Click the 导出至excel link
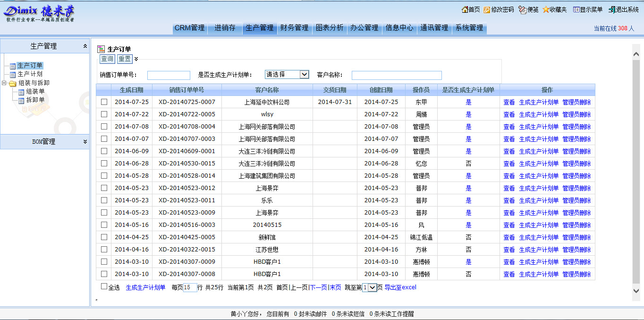Image resolution: width=644 pixels, height=320 pixels. point(400,287)
